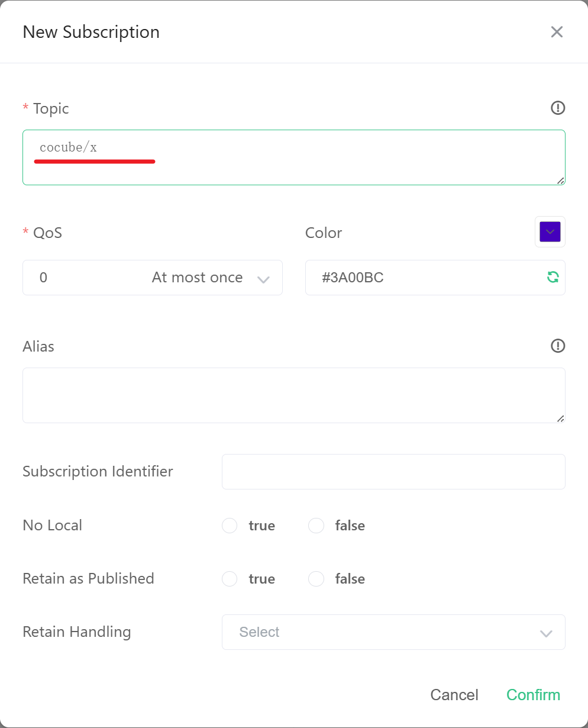Viewport: 588px width, 728px height.
Task: Click the color hex value field #3A00BC
Action: click(435, 278)
